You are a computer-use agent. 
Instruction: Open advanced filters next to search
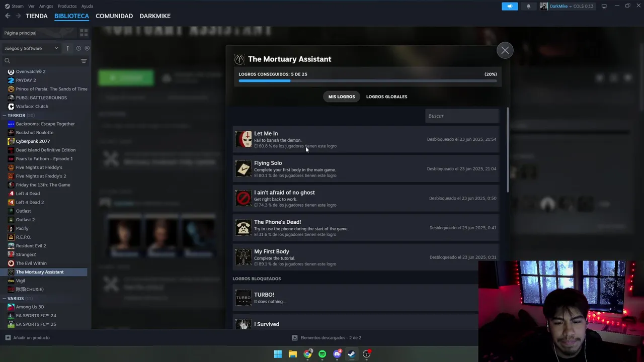coord(84,61)
